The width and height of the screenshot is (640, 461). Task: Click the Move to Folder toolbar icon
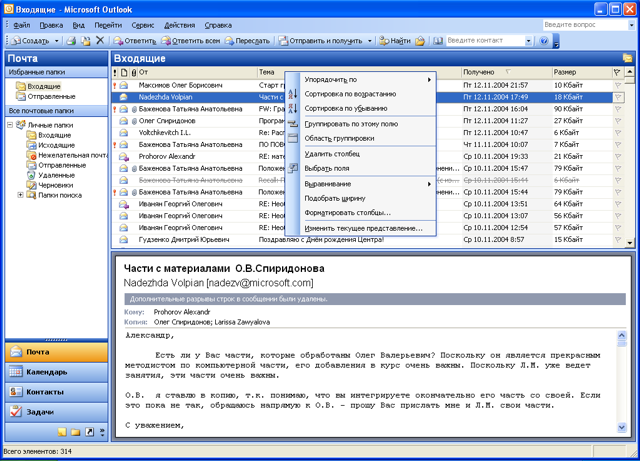coord(86,41)
